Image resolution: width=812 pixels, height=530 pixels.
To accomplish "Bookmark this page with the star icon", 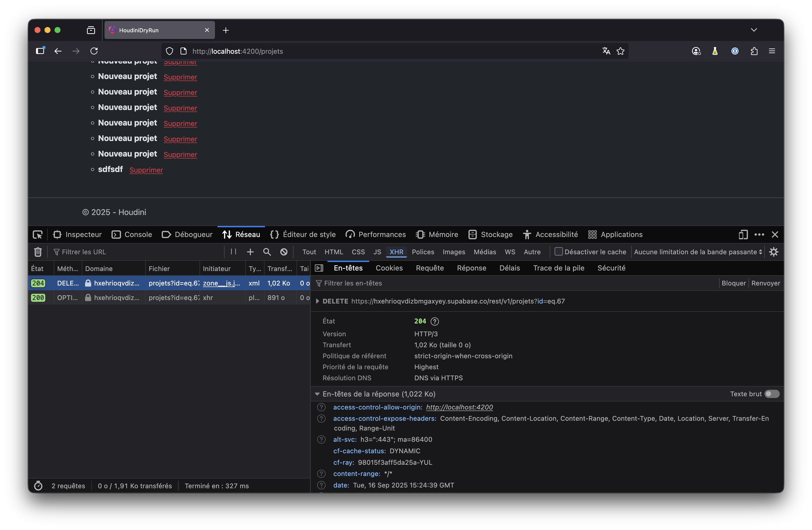I will (x=620, y=51).
